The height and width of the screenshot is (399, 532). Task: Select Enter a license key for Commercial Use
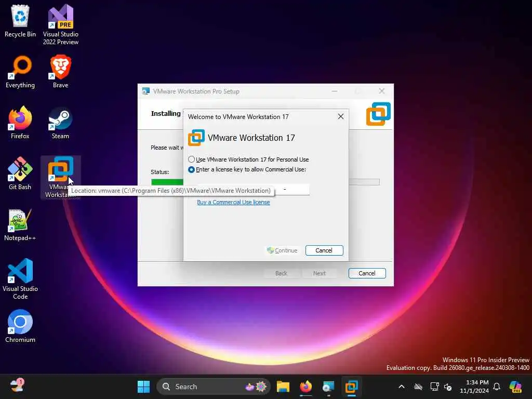pos(247,169)
